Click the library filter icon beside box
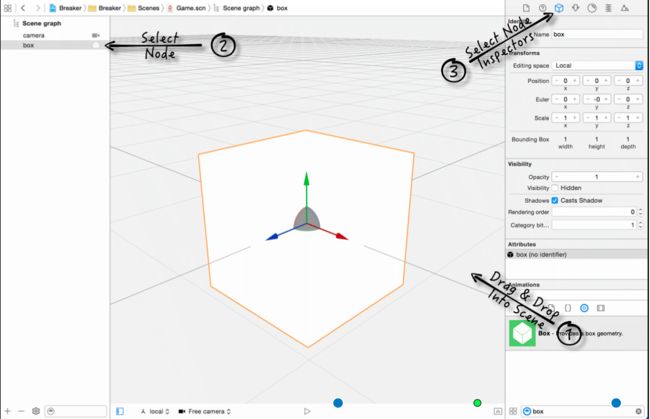650x419 pixels. (x=527, y=411)
